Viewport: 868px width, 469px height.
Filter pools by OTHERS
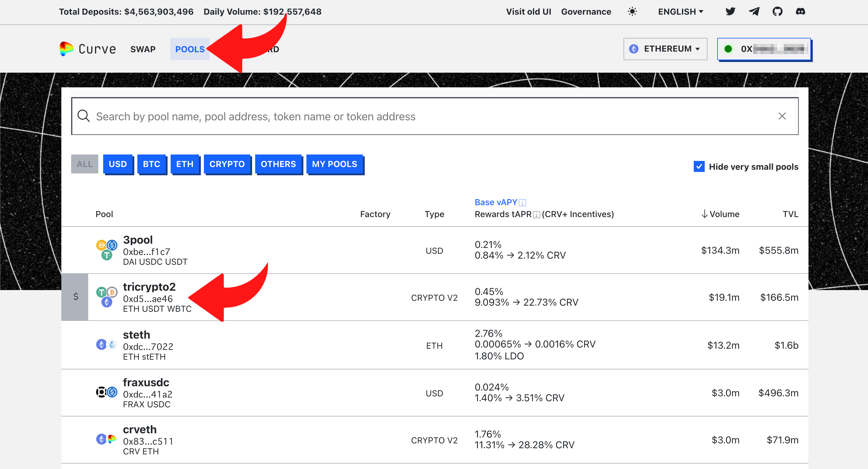click(278, 164)
